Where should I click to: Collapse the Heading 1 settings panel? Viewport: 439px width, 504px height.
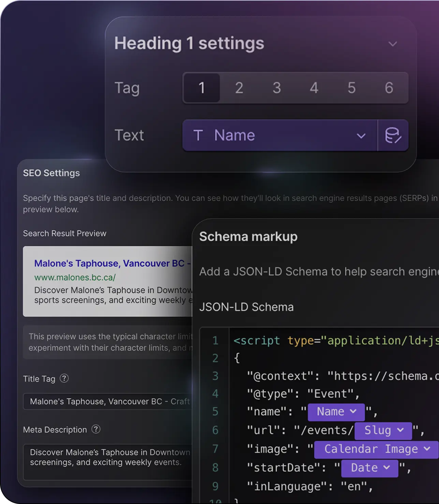click(393, 44)
